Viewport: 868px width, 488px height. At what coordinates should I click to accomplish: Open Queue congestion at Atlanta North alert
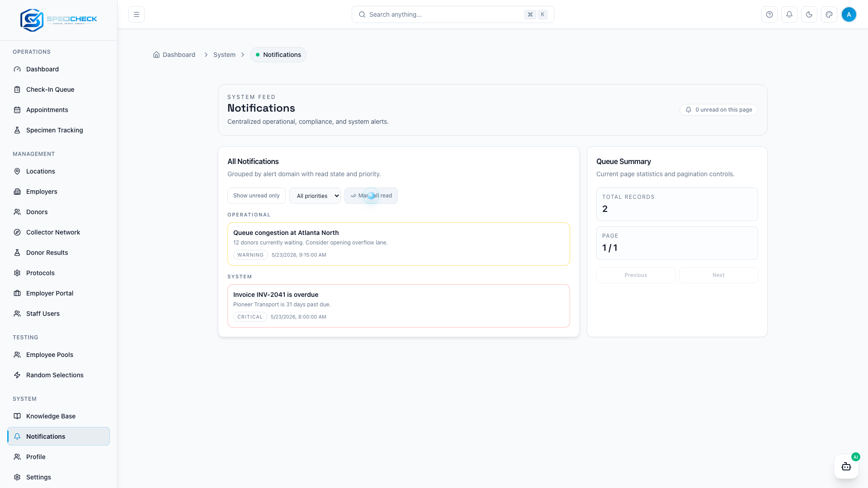(399, 244)
